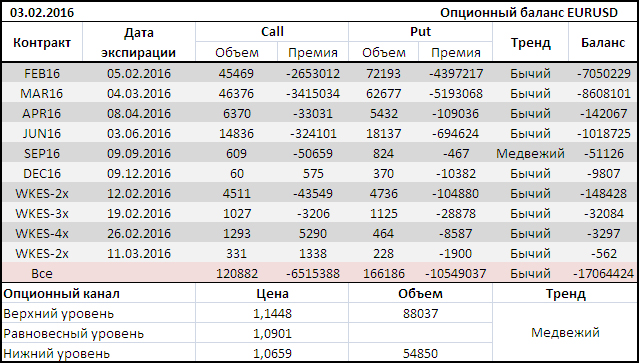Select the SEP16 Медвежий trend cell
Screen dimensions: 639x363
pos(530,154)
